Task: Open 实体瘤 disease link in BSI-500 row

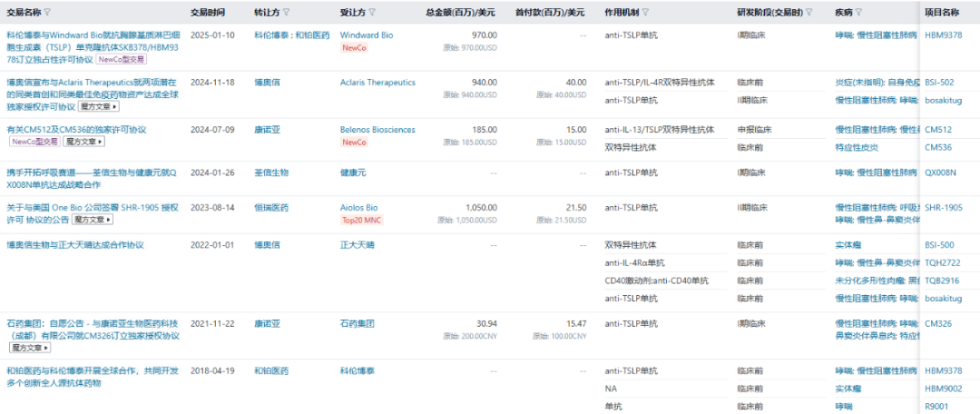Action: 848,245
